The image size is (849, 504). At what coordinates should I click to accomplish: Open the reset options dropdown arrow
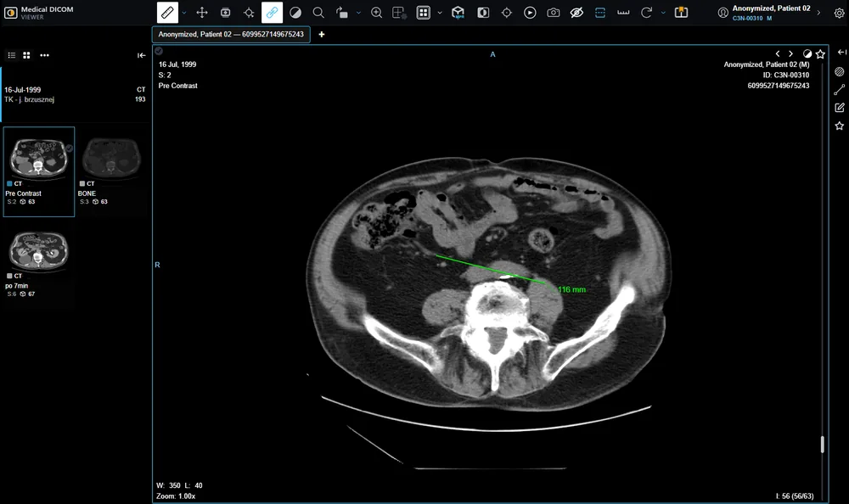point(663,13)
